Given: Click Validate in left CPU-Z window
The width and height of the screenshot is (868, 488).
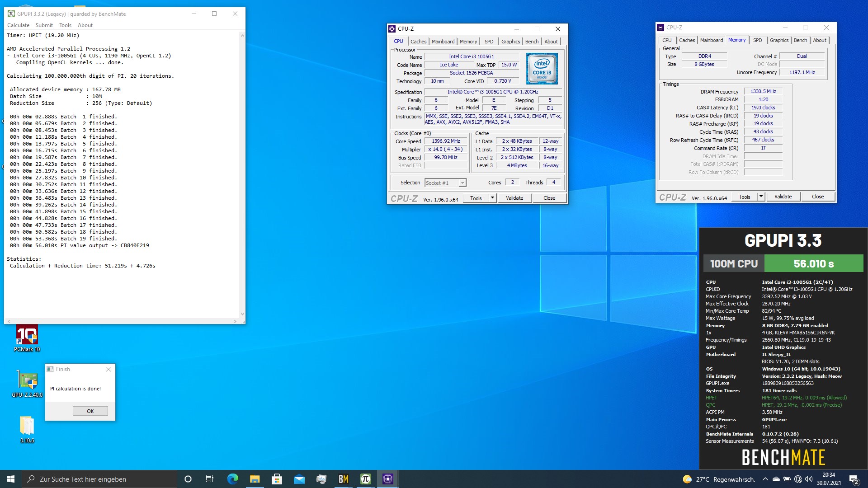Looking at the screenshot, I should click(x=514, y=198).
